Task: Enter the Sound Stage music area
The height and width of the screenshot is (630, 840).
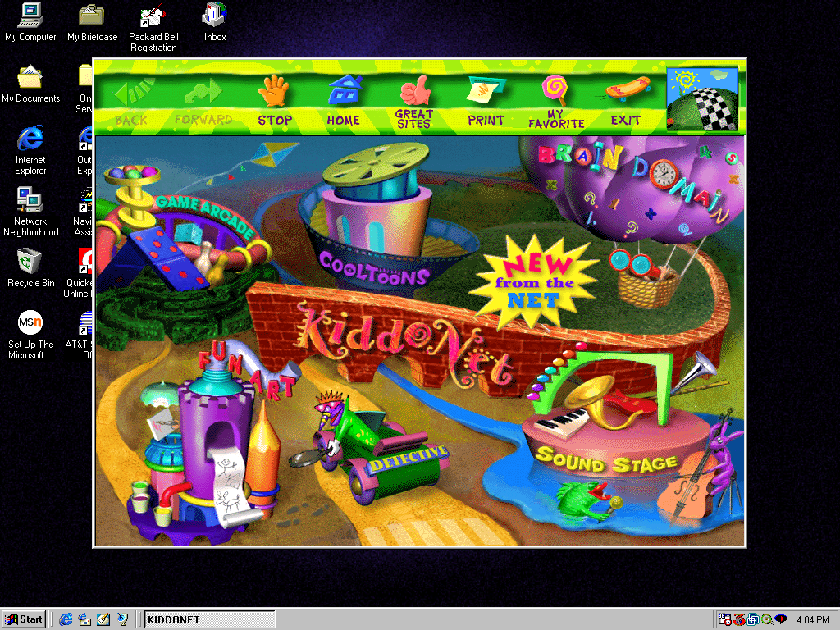Action: click(x=607, y=459)
